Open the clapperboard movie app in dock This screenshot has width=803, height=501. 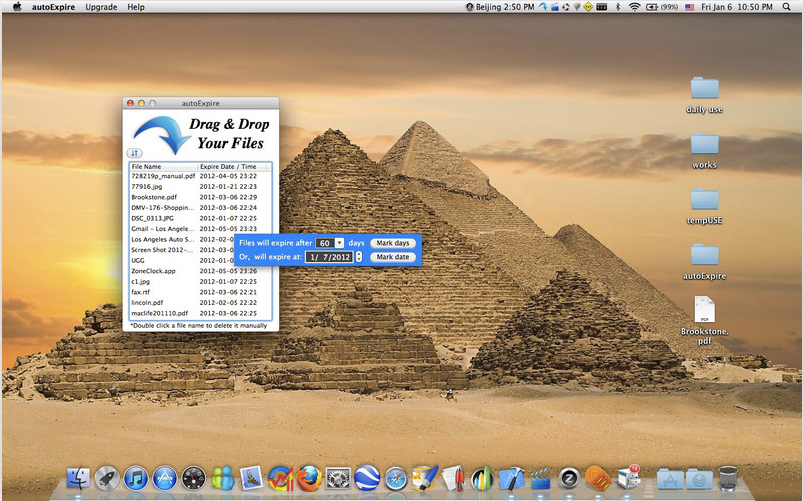click(x=540, y=480)
